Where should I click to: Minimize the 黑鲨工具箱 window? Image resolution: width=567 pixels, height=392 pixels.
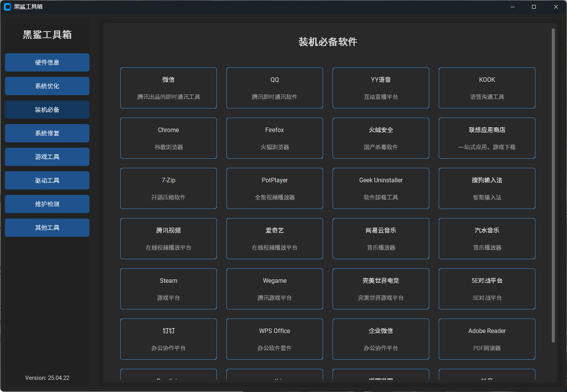[x=513, y=7]
